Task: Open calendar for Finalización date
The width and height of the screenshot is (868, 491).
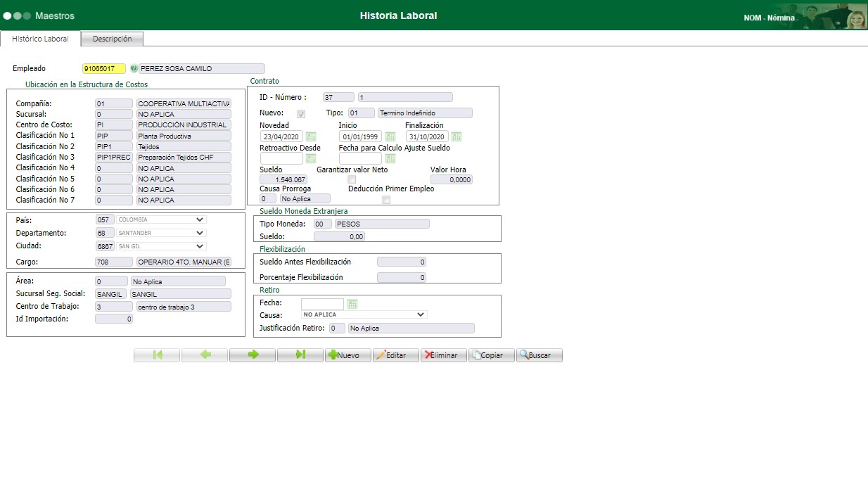Action: pos(457,136)
